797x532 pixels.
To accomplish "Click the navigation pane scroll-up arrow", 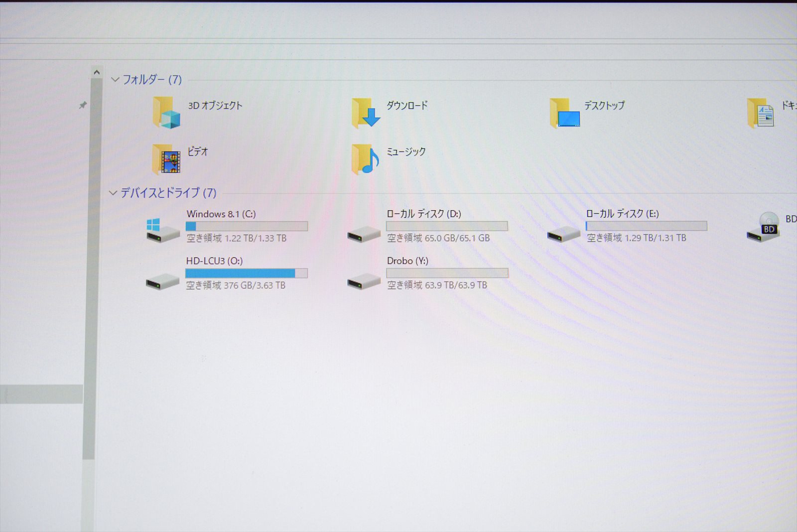I will (x=97, y=73).
